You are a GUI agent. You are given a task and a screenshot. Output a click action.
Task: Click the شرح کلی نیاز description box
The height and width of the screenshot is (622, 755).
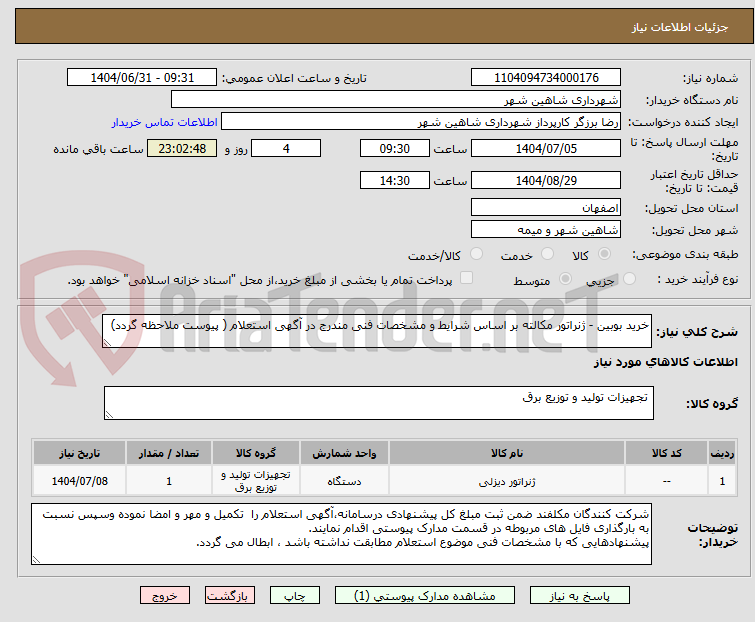pos(377,331)
